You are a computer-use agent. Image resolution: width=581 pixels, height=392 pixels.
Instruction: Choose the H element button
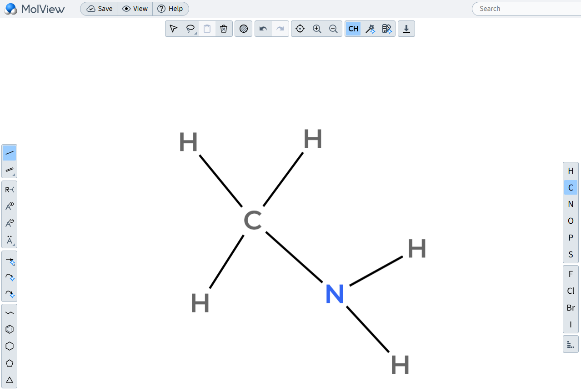pos(571,171)
